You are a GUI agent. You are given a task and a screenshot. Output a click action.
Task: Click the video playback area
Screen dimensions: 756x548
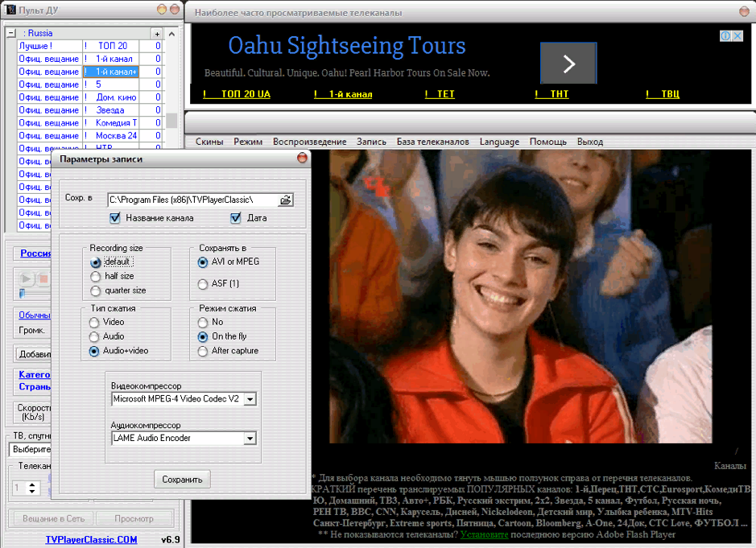point(520,296)
